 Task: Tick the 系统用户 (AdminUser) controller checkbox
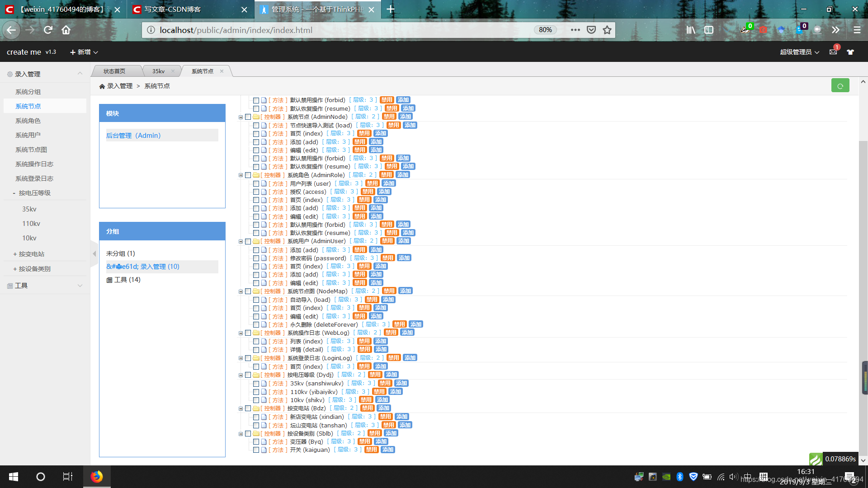(x=248, y=242)
